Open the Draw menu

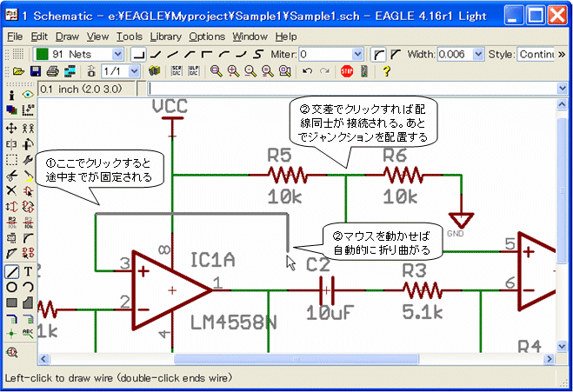67,37
